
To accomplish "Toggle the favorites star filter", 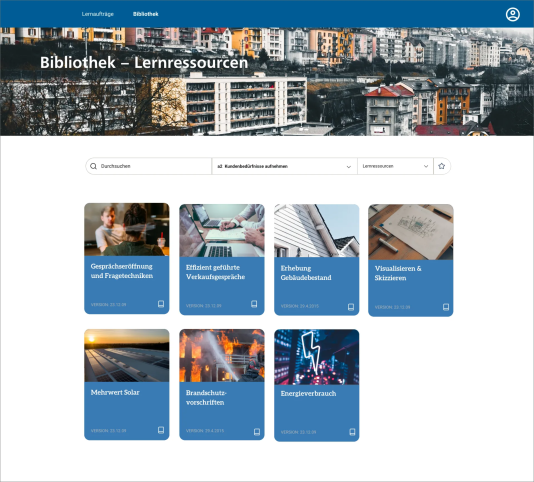I will coord(442,166).
